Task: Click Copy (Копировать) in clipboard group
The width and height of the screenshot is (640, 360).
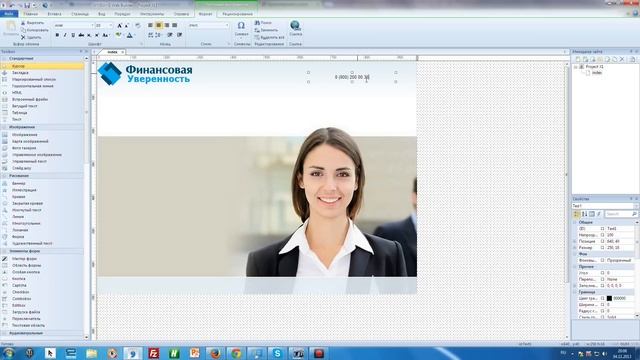Action: tap(34, 30)
